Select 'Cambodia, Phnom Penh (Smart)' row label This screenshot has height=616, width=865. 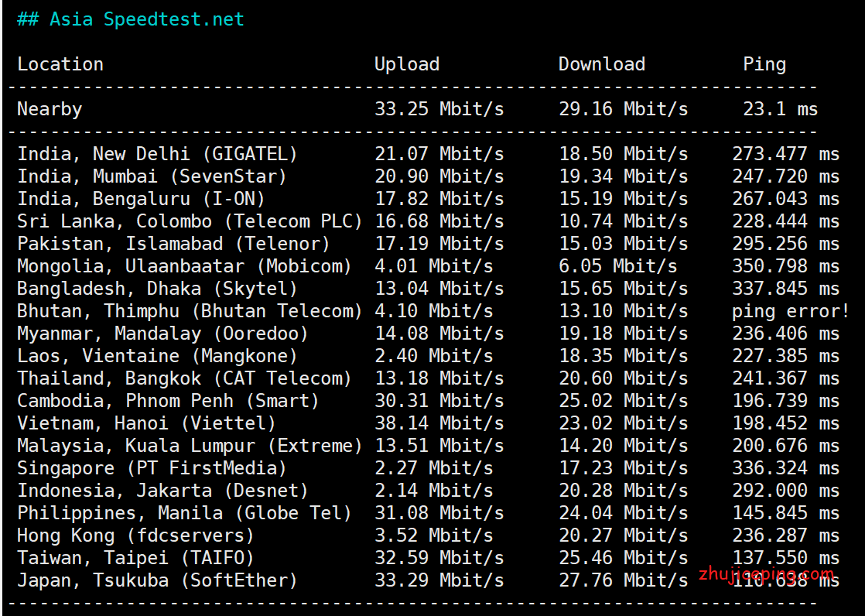(168, 401)
